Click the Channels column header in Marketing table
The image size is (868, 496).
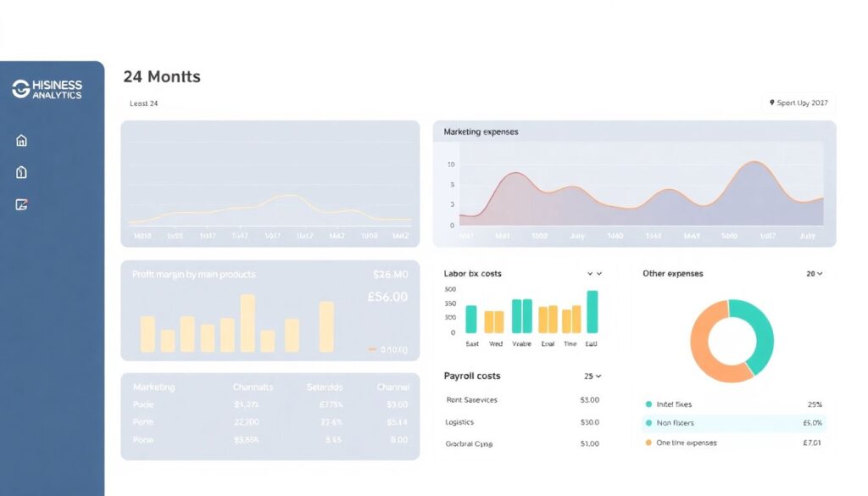click(253, 387)
